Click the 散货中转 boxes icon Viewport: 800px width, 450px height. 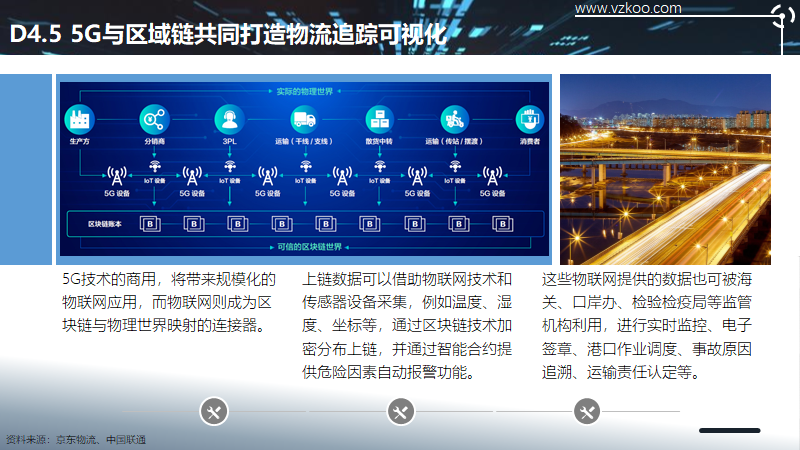379,119
